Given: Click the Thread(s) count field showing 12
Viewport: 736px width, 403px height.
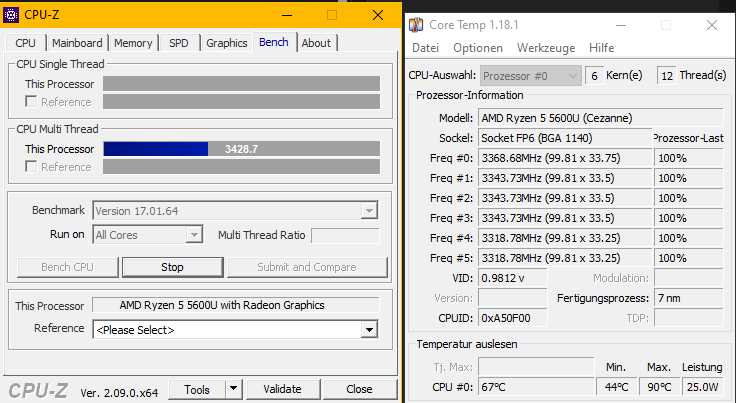Looking at the screenshot, I should point(667,76).
